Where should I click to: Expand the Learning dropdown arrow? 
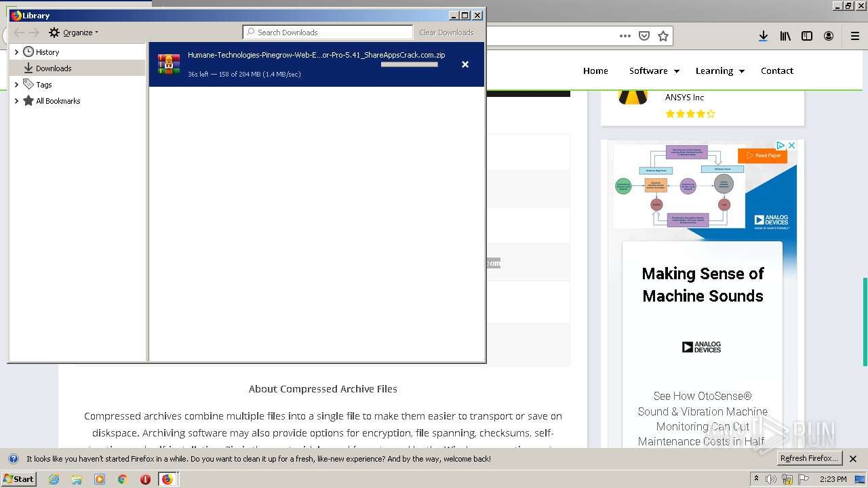742,71
